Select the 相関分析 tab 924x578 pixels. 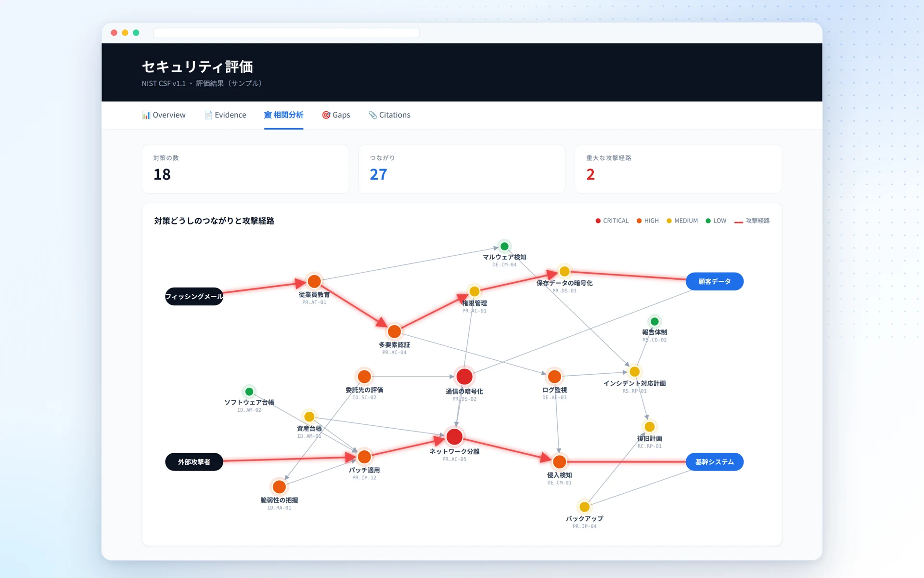pyautogui.click(x=283, y=115)
